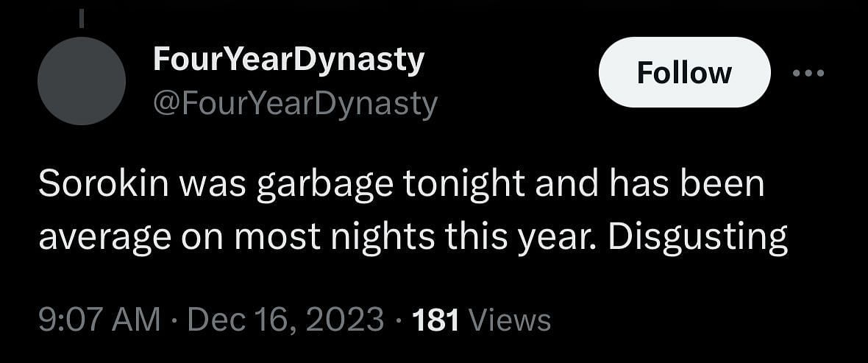Open FourYearDynasty's profile avatar
868x363 pixels.
[82, 80]
